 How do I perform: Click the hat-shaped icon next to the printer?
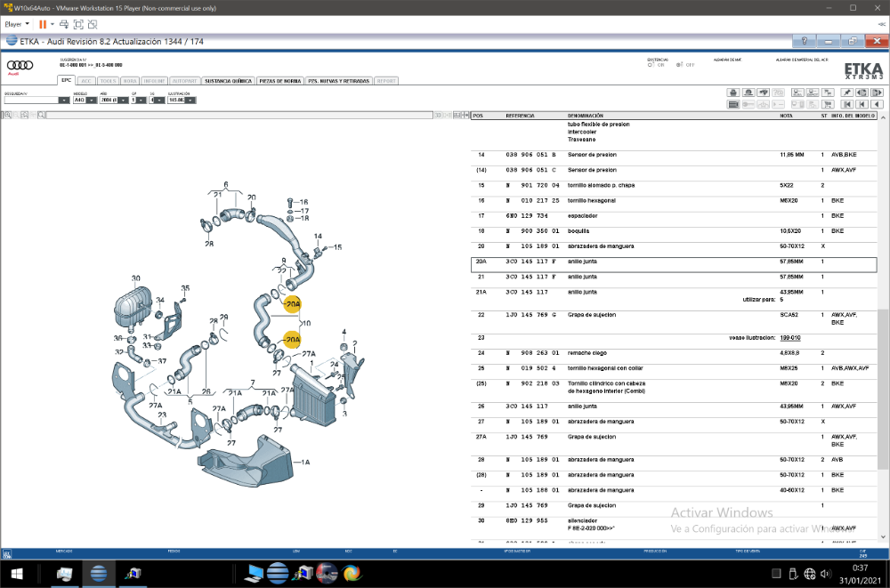(748, 93)
